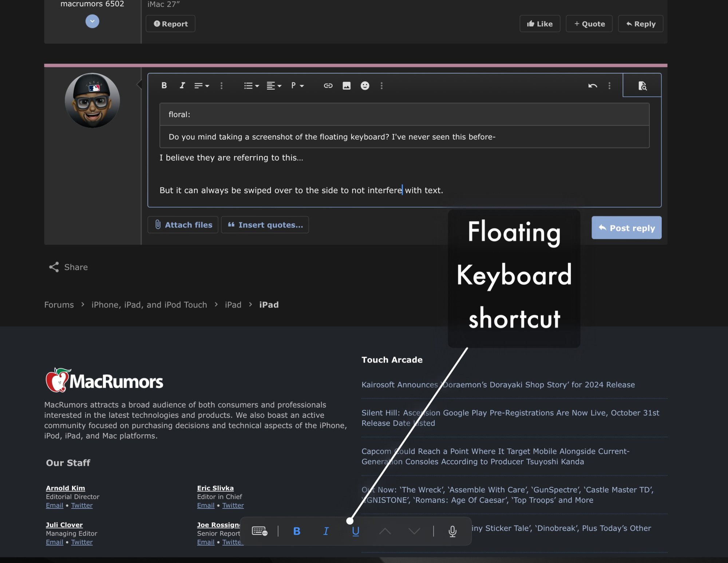Click the Attach files button
Screen dimensions: 728x563
183,225
